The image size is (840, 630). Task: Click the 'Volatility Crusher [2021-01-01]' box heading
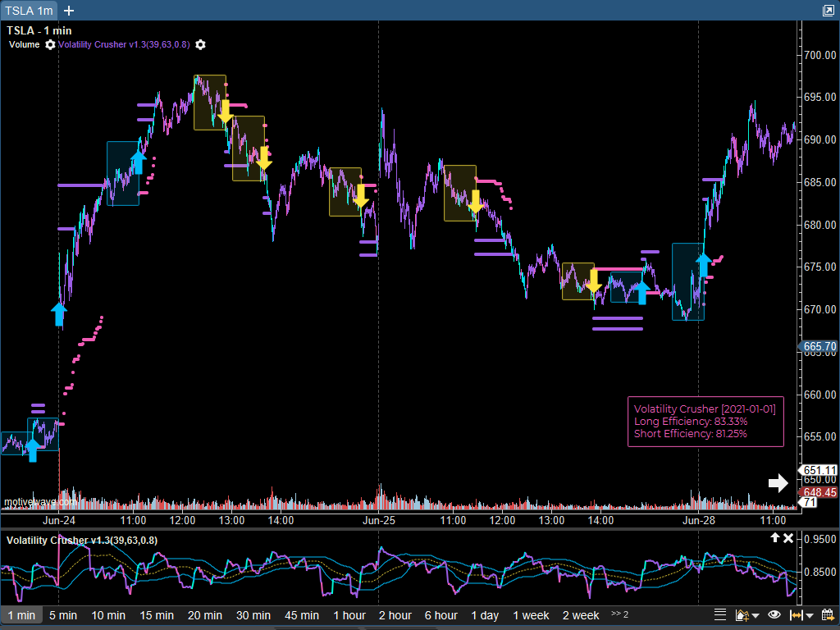coord(705,409)
